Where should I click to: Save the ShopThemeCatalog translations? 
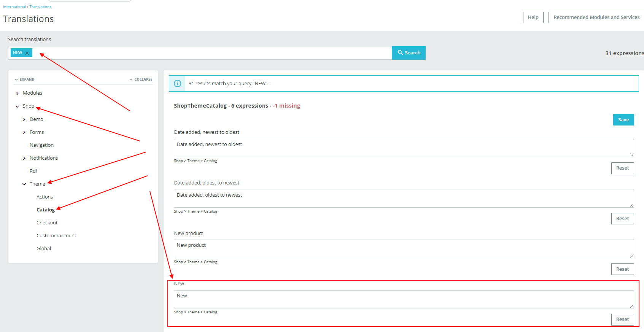click(x=623, y=120)
